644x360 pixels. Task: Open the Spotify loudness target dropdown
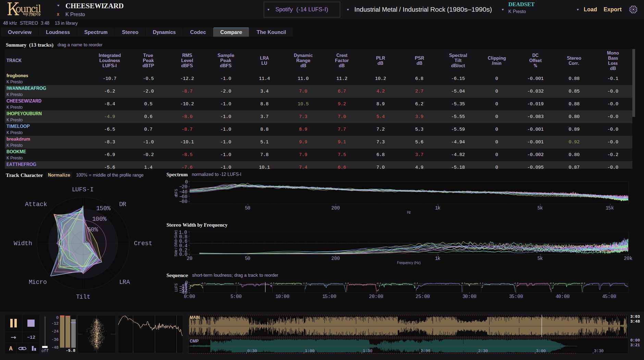(x=302, y=10)
